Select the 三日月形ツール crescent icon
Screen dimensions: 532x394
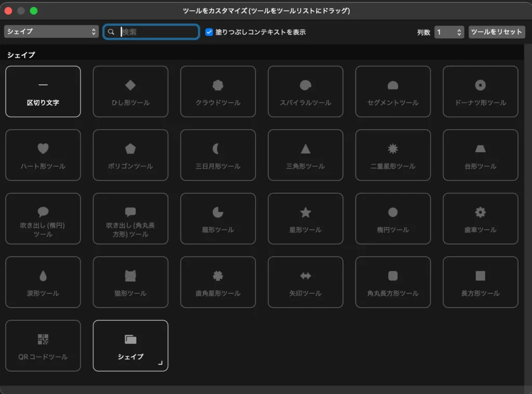pyautogui.click(x=218, y=149)
